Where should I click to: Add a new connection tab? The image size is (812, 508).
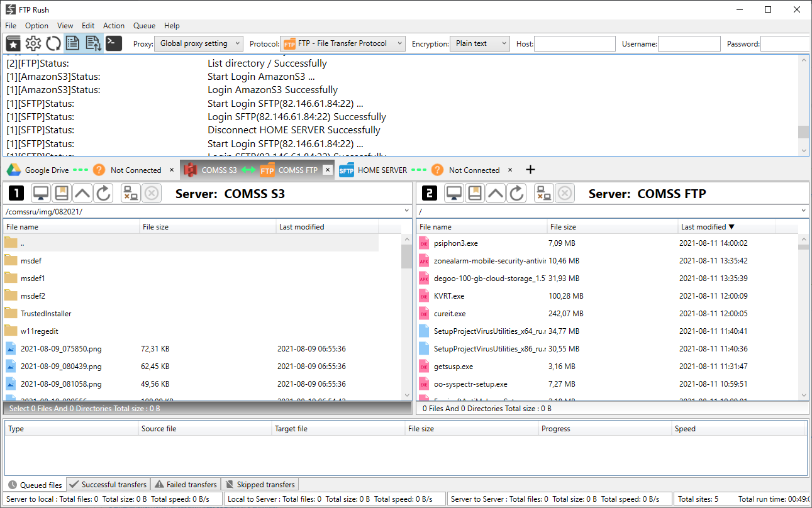[x=530, y=170]
